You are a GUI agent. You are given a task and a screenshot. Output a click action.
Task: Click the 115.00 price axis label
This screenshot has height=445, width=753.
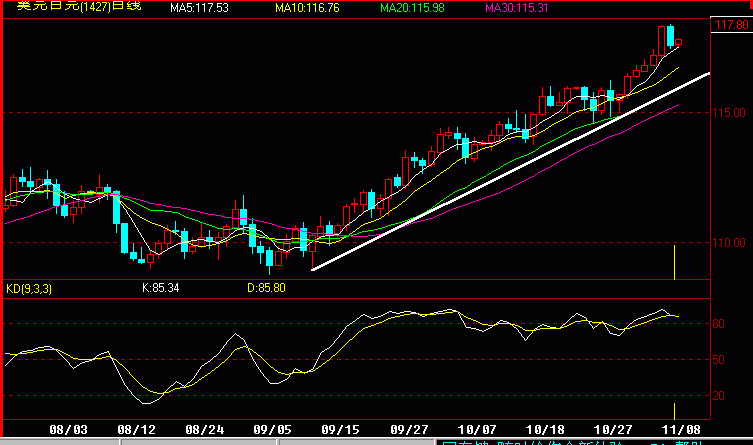729,113
